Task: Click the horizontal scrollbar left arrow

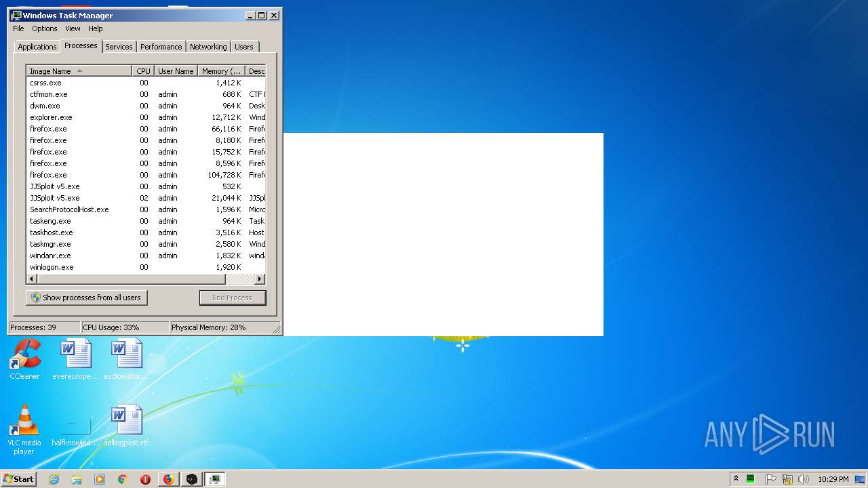Action: (31, 279)
